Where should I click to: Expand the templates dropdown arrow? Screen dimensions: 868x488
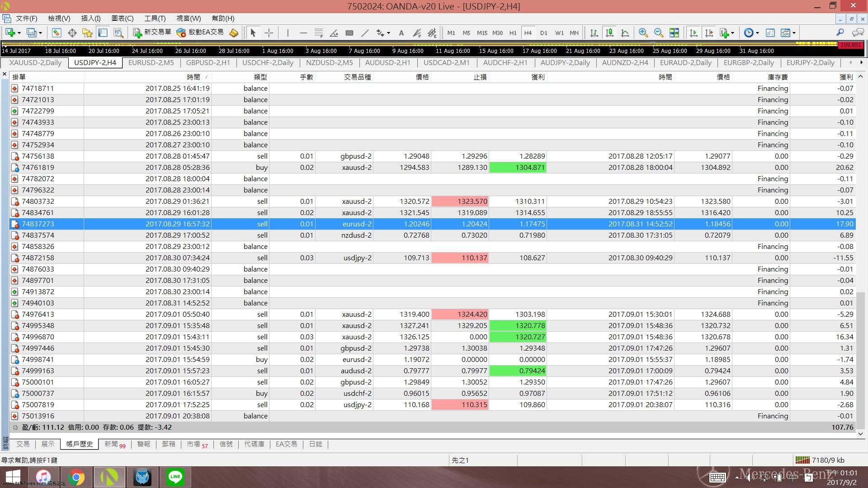[x=794, y=33]
